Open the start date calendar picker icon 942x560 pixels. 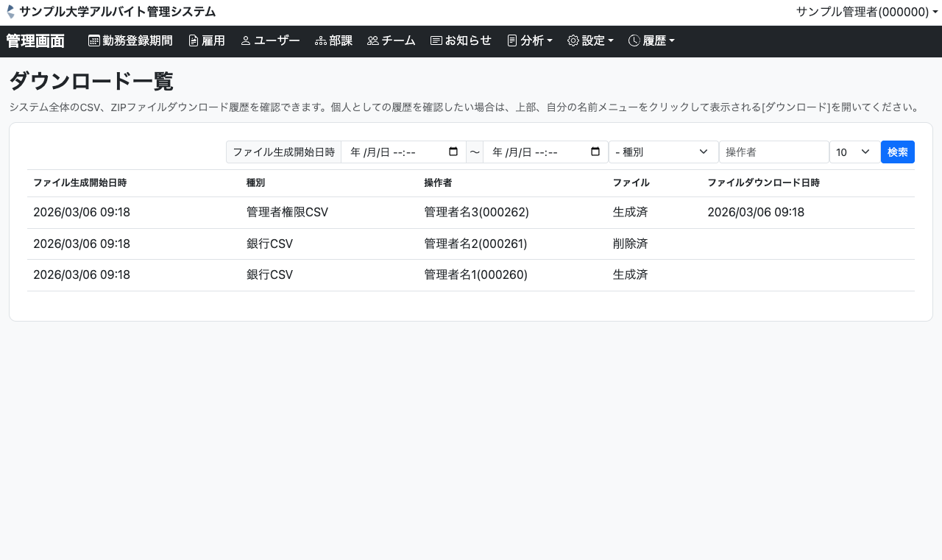click(453, 152)
